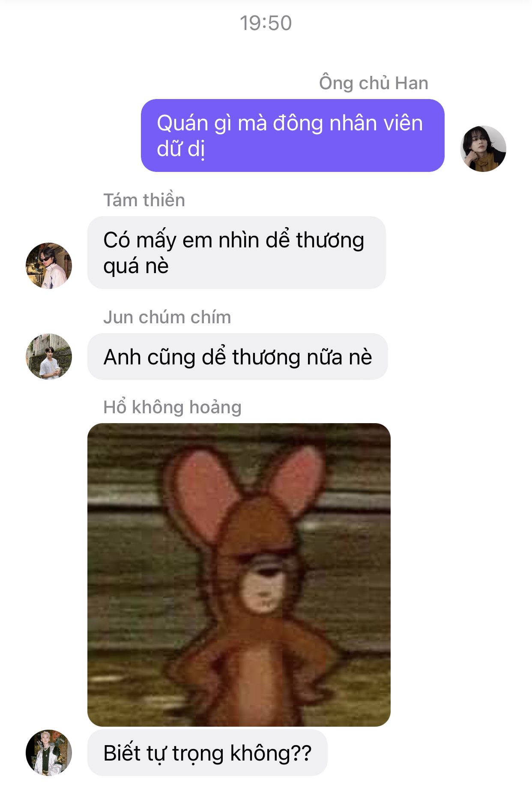Viewport: 532px width, 785px height.
Task: Select message 'Anh cũng dể thương nữa nè'
Action: [238, 357]
